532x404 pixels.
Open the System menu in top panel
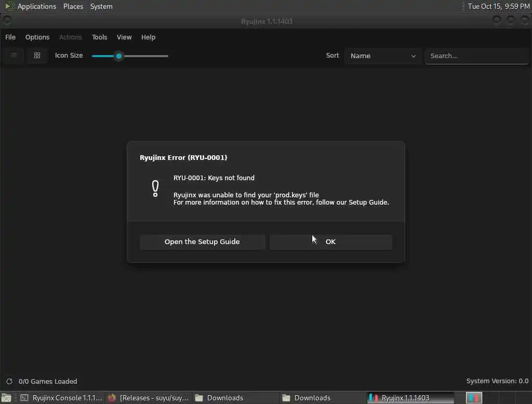click(x=101, y=6)
